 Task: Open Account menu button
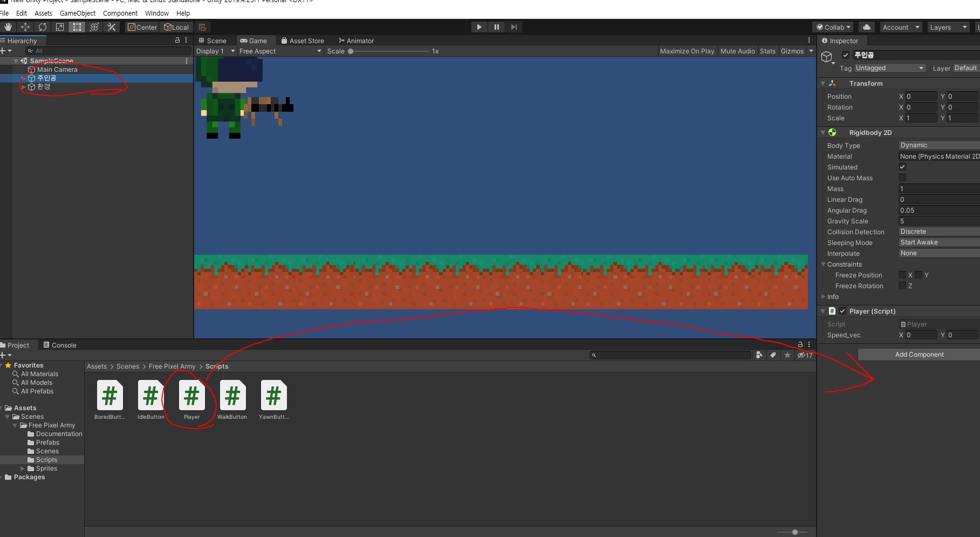[901, 27]
